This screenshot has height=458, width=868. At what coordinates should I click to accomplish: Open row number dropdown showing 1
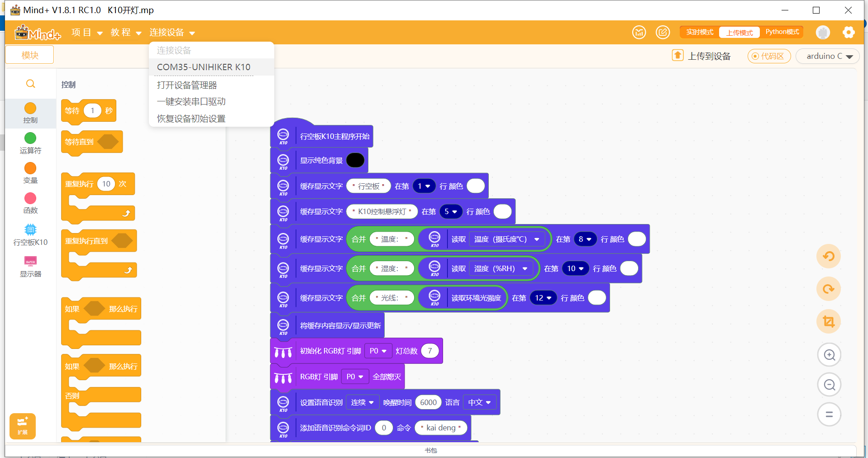coord(424,186)
